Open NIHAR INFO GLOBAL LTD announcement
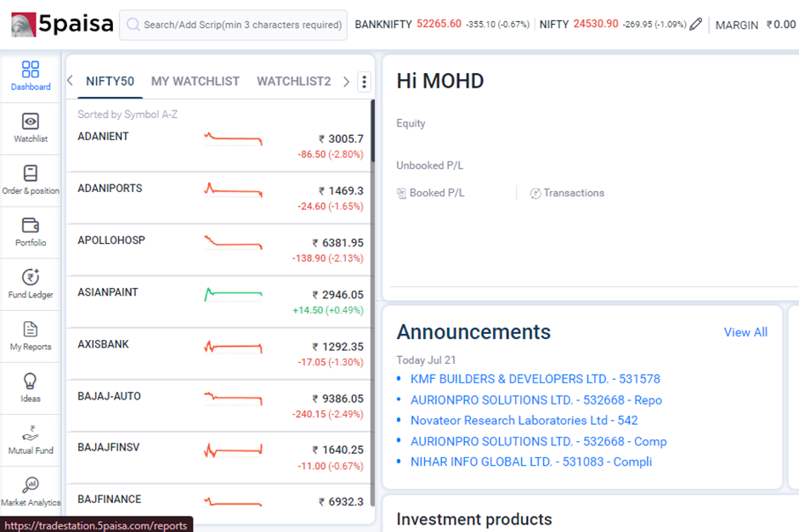Screen dimensions: 799x532 click(531, 461)
